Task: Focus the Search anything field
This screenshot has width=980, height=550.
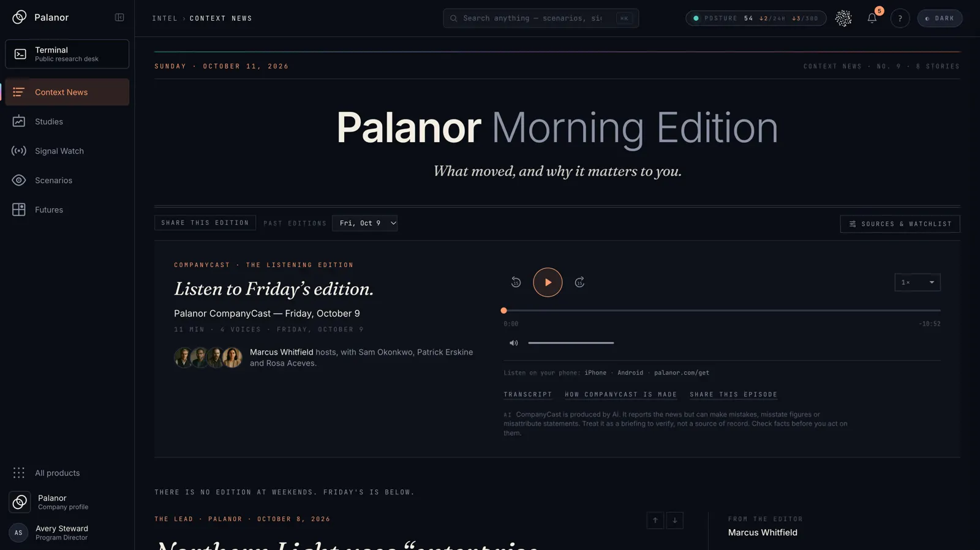Action: [541, 18]
